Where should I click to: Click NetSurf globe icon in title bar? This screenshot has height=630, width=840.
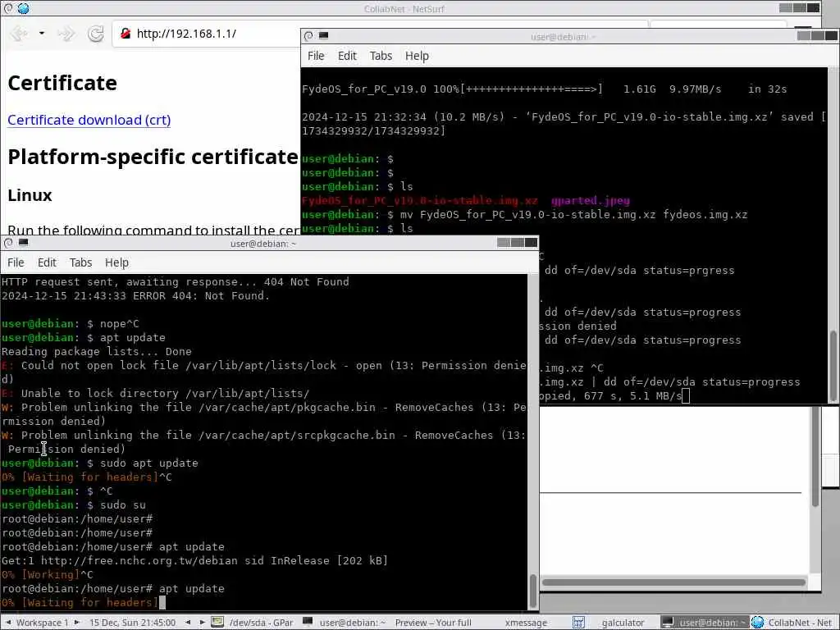[23, 8]
